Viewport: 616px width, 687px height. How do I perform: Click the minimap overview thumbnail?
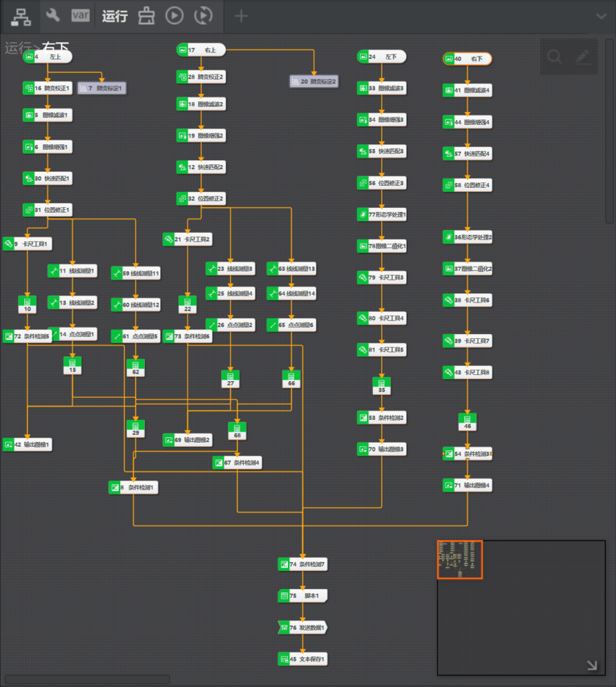click(x=460, y=560)
